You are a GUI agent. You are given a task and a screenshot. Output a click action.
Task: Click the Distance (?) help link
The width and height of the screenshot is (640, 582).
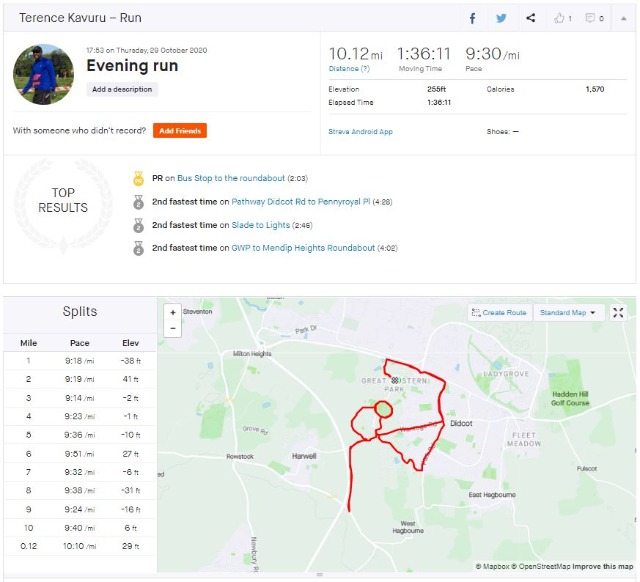pyautogui.click(x=347, y=69)
